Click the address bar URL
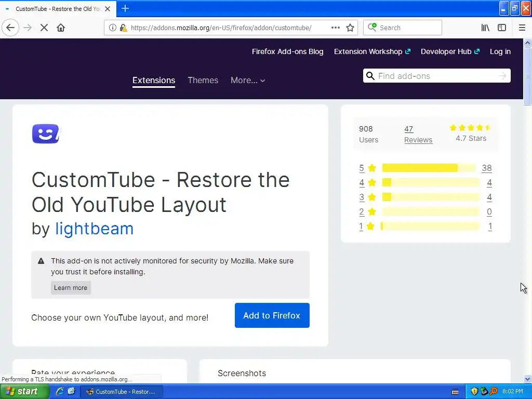Screen dimensions: 532x399 pos(221,28)
